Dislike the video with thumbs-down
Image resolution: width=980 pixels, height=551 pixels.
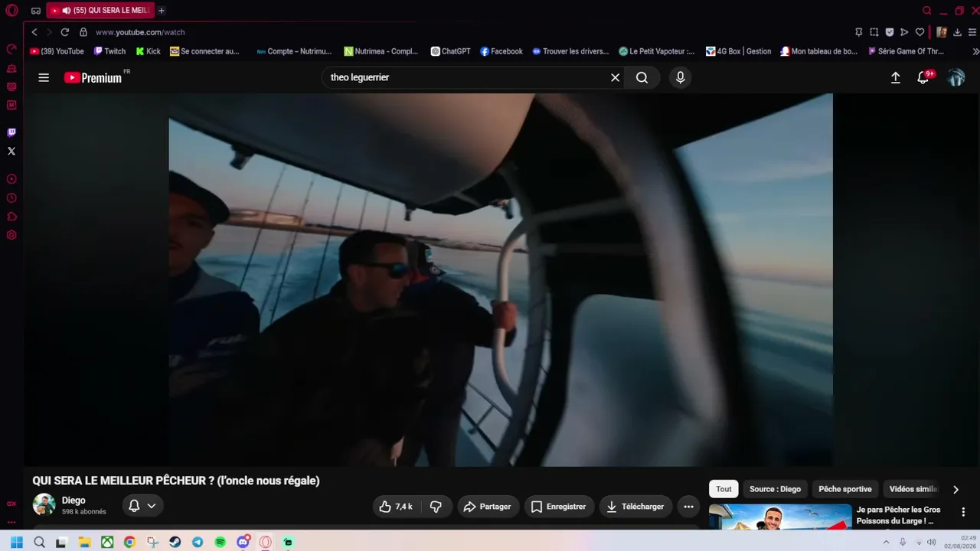(x=436, y=507)
